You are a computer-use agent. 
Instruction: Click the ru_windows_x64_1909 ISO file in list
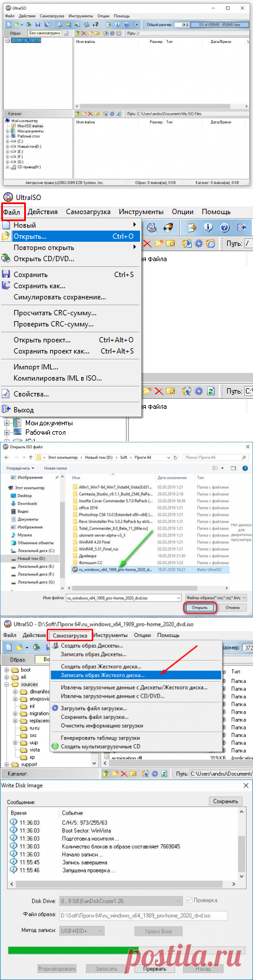click(115, 569)
